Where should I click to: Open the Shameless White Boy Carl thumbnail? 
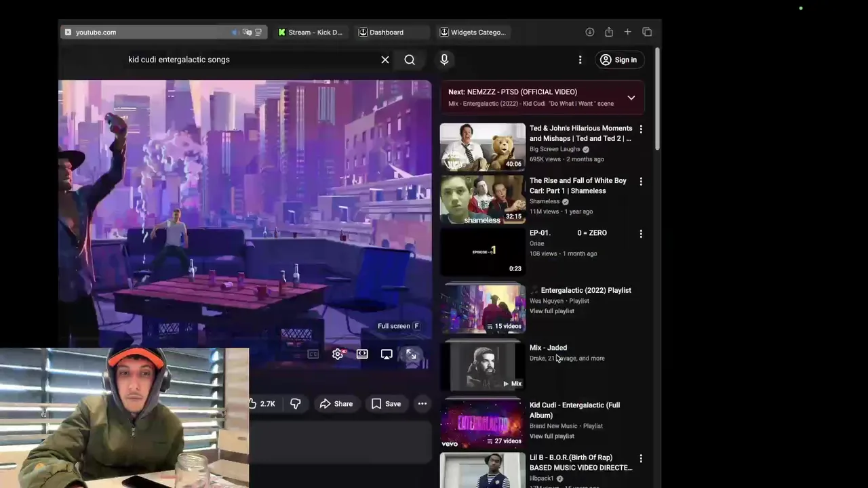point(482,199)
